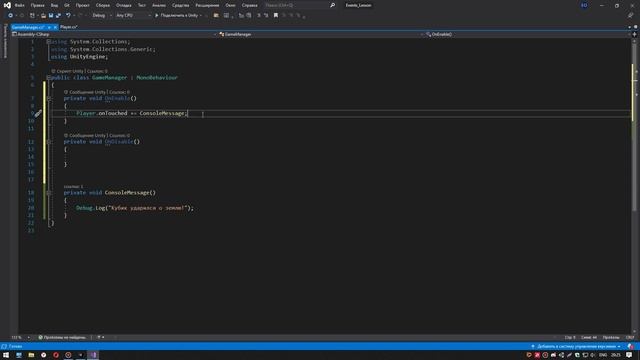The image size is (640, 360).
Task: Click the New Project toolbar icon
Action: [32, 16]
